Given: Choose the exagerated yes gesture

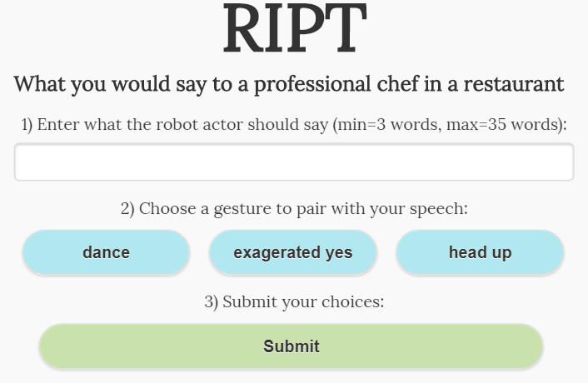Looking at the screenshot, I should point(293,252).
